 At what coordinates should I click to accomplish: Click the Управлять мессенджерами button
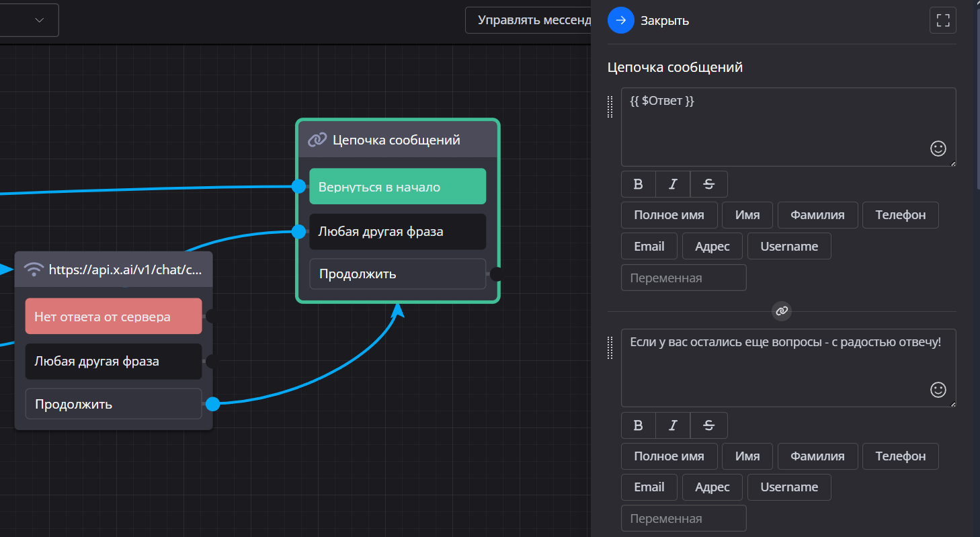(x=528, y=20)
